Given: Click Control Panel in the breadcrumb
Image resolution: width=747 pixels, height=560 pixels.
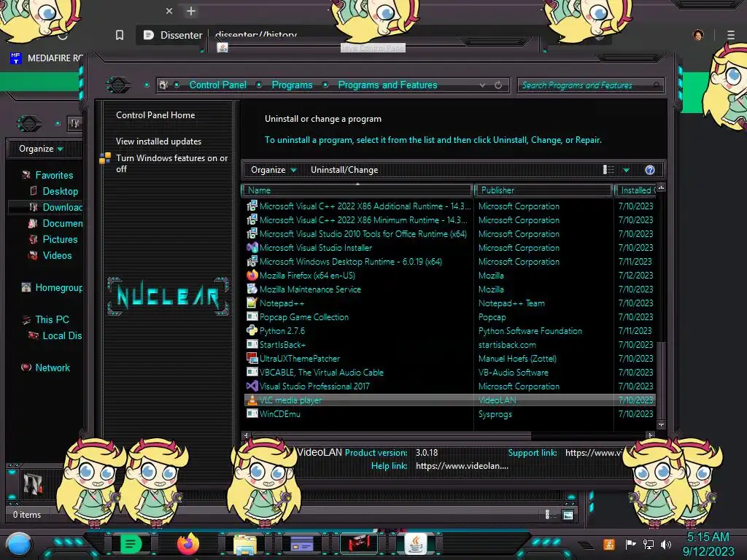Looking at the screenshot, I should coord(217,85).
